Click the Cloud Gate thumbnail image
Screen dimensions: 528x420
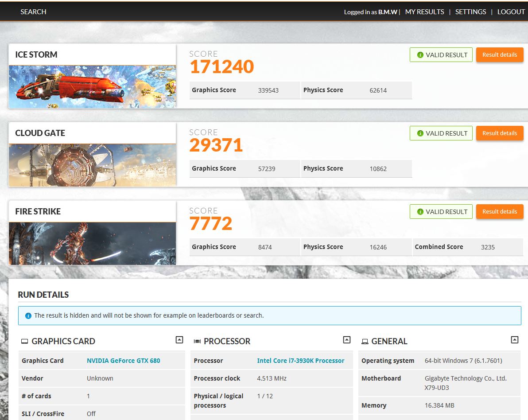click(x=92, y=165)
